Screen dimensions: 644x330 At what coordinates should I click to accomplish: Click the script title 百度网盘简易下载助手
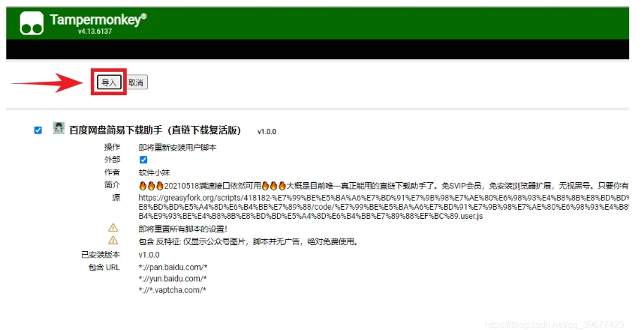(x=155, y=130)
